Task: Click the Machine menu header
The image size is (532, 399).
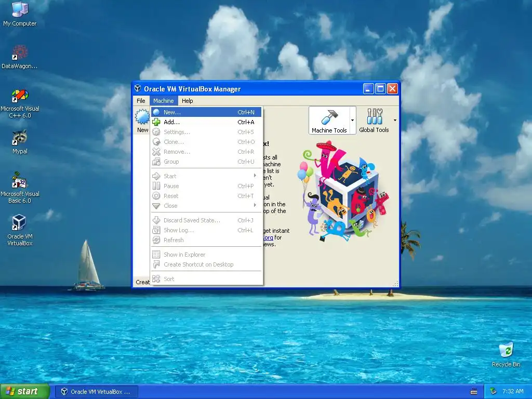Action: click(x=164, y=101)
